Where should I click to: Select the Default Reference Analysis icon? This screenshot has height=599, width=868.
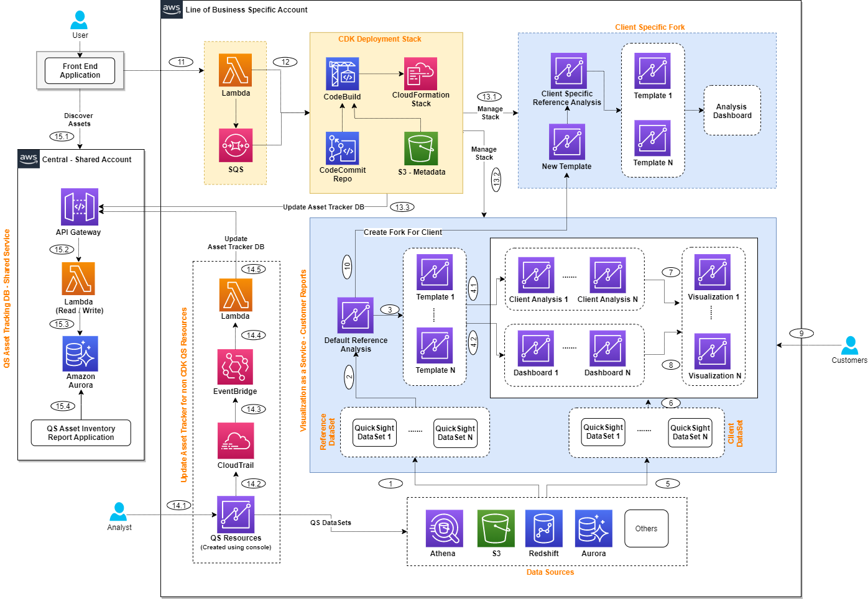355,316
